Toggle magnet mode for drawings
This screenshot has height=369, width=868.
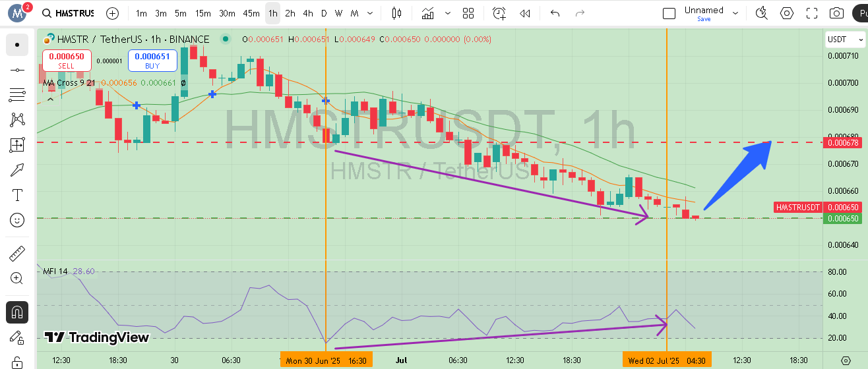coord(17,312)
